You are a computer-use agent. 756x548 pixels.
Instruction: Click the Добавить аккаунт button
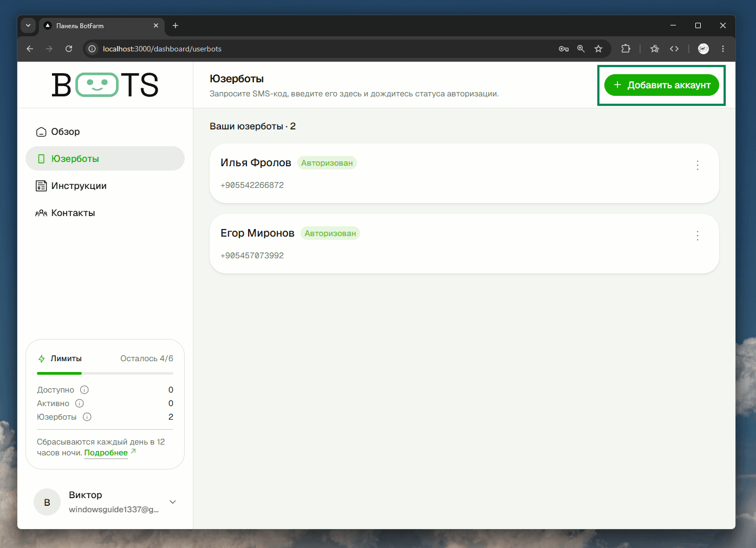(x=662, y=85)
